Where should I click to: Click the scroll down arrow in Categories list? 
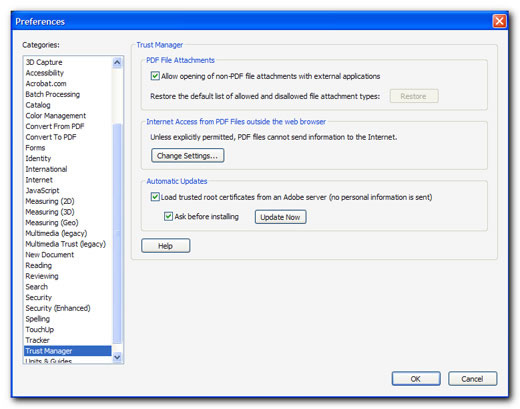tap(117, 357)
